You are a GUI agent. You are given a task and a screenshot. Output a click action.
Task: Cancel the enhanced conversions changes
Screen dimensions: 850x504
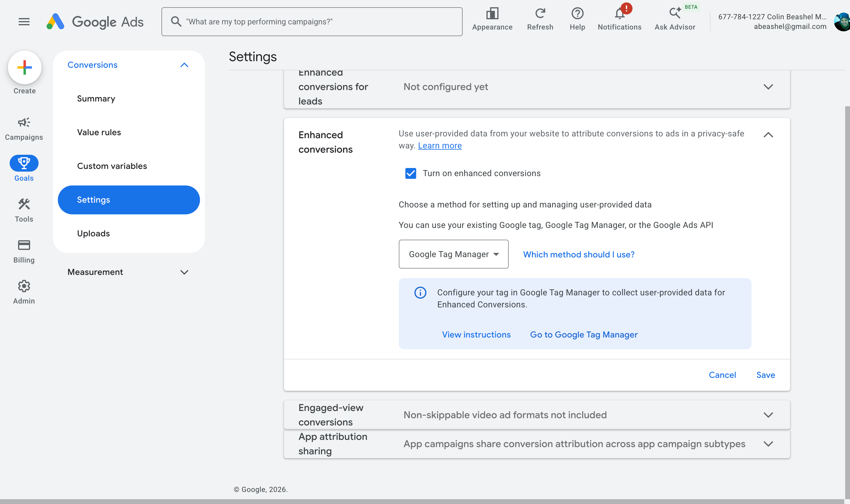coord(722,375)
